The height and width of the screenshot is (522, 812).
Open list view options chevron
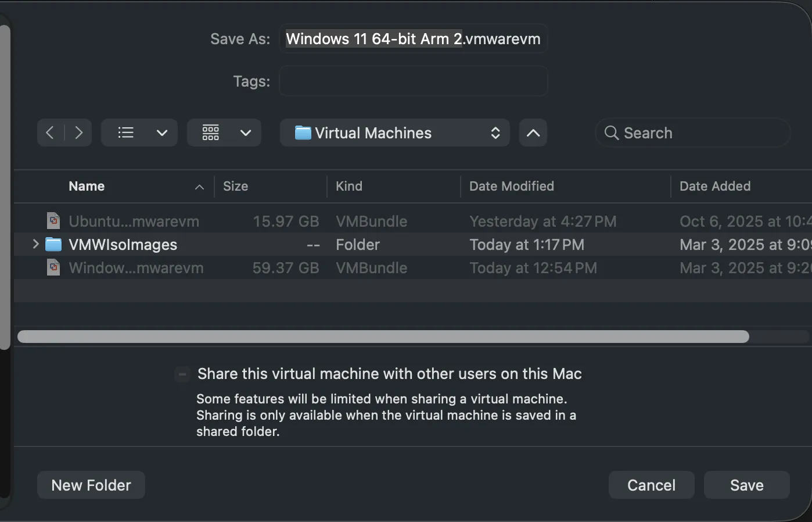click(x=162, y=133)
